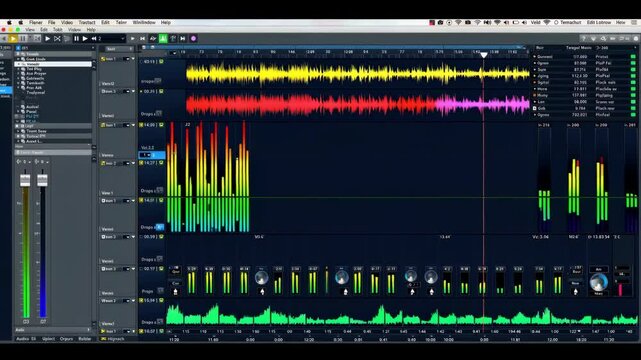Viewport: 641px width, 360px height.
Task: Click the teal tool icon next to green meter
Action: (x=173, y=38)
